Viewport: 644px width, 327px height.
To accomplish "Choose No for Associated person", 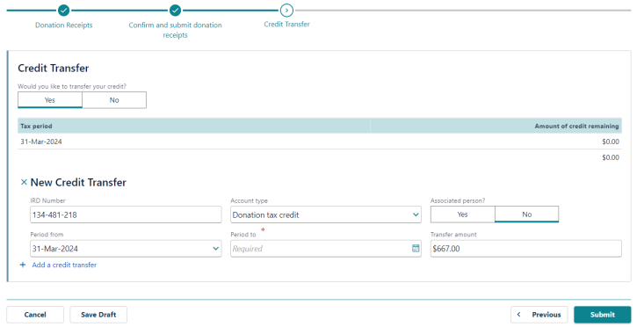I will click(526, 214).
